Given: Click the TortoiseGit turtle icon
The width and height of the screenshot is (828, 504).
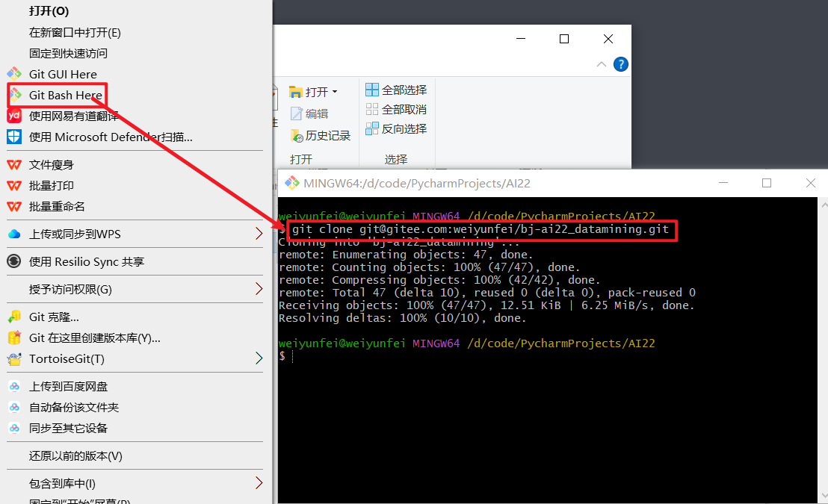Looking at the screenshot, I should (14, 359).
